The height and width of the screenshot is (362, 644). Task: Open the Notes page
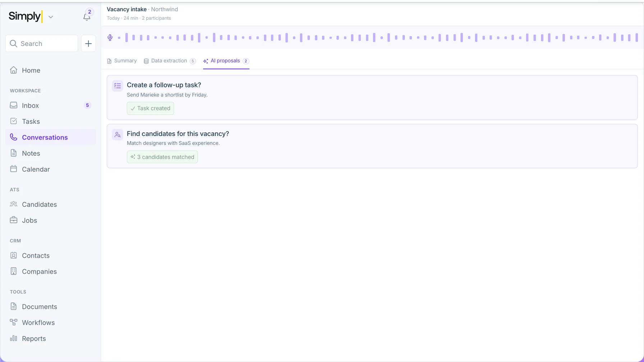click(x=51, y=153)
